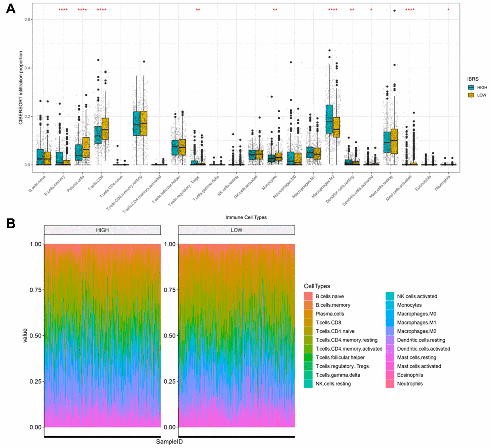The height and width of the screenshot is (448, 490).
Task: Click the **** marker above B.cells.memory
Action: pyautogui.click(x=63, y=10)
